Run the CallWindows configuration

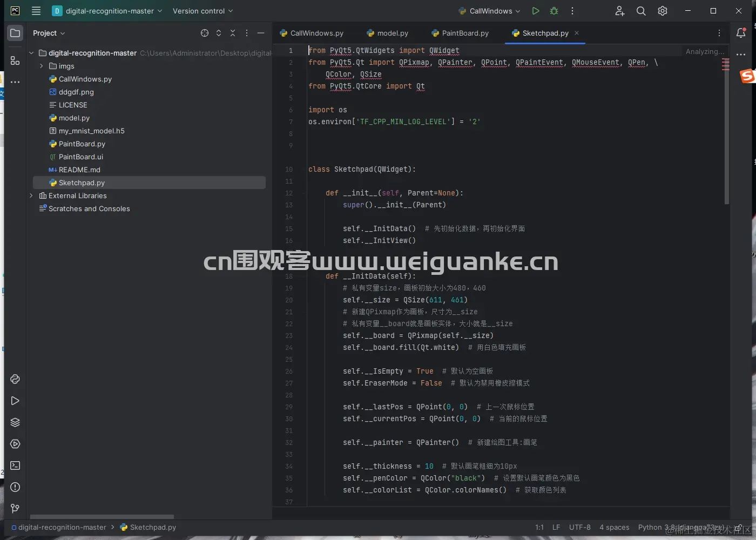[535, 11]
